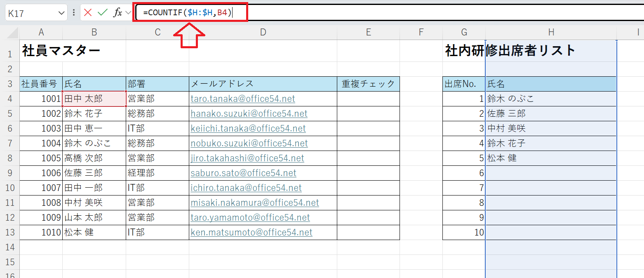Select column D header
The width and height of the screenshot is (644, 278).
click(263, 32)
